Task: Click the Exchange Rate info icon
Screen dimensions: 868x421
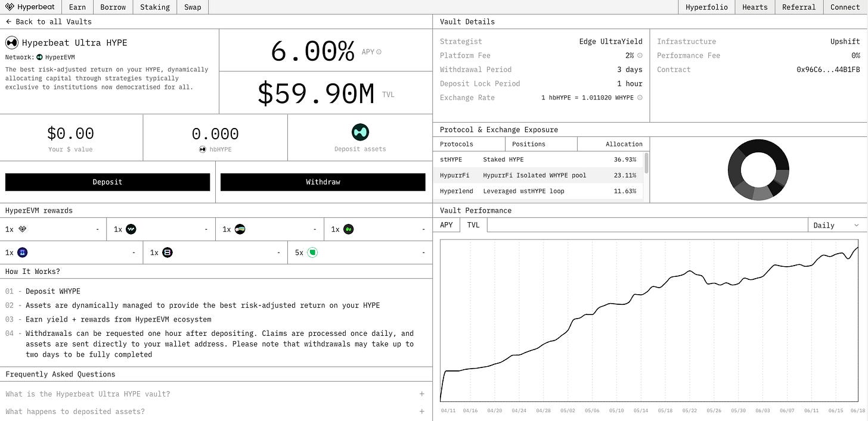Action: point(640,98)
